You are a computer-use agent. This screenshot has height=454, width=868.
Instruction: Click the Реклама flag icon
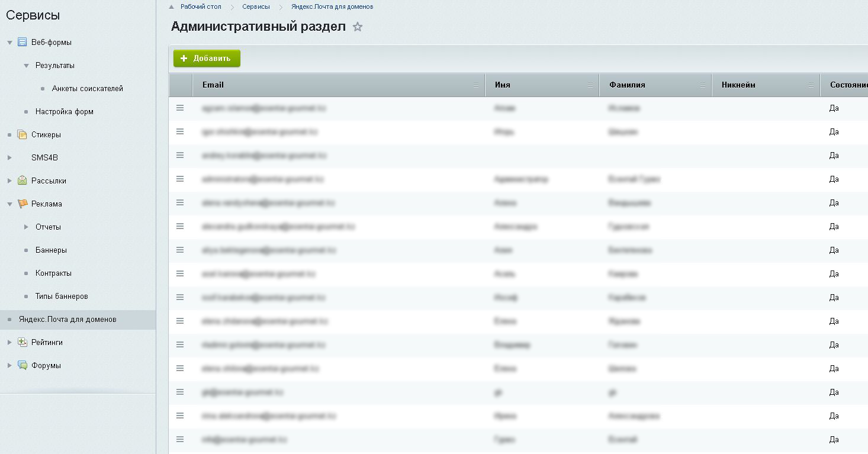pyautogui.click(x=22, y=204)
